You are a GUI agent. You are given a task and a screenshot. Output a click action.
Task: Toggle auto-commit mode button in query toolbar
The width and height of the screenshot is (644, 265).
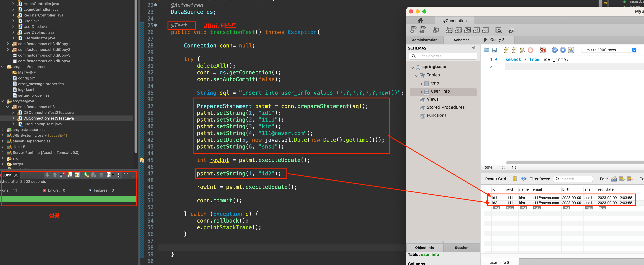pyautogui.click(x=571, y=50)
